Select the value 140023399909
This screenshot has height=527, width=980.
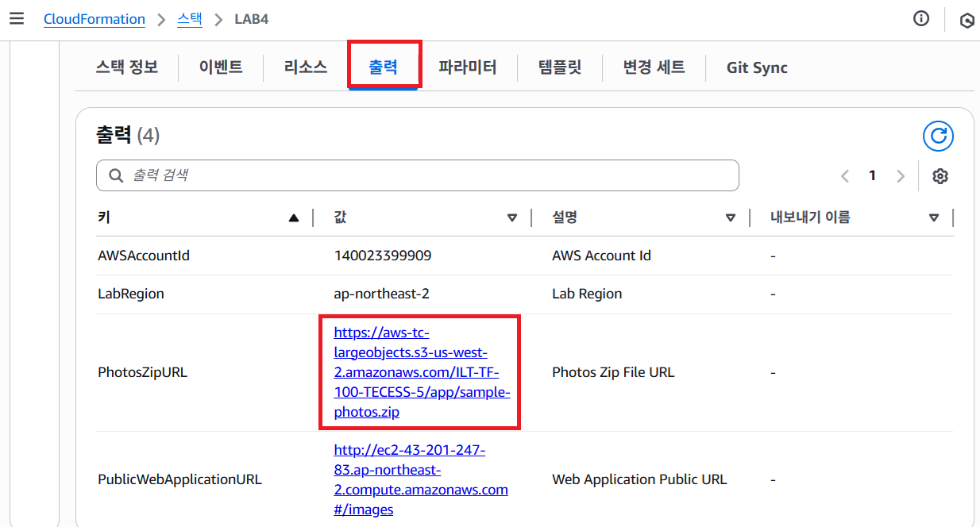[x=383, y=256]
